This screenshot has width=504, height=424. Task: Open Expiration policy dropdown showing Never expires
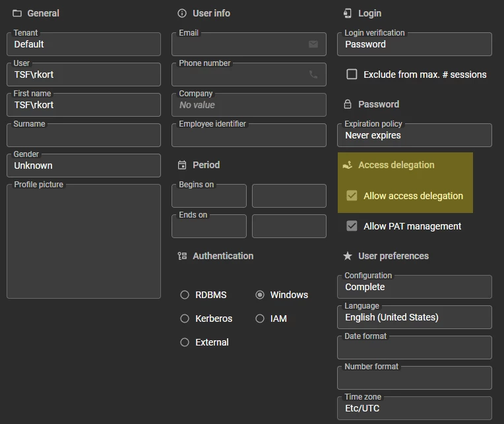pyautogui.click(x=414, y=135)
